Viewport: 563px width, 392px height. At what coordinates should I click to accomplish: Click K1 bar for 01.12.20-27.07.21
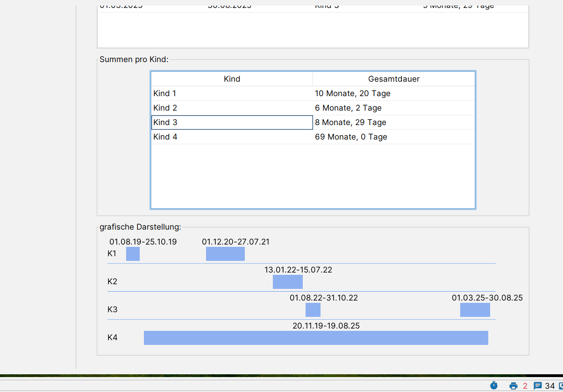click(225, 254)
